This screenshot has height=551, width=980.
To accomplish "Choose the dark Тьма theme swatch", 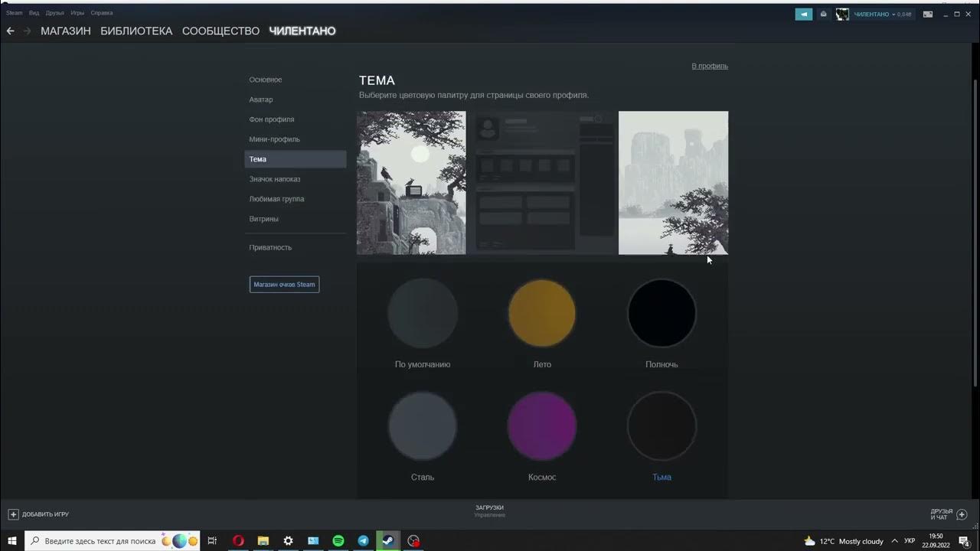I will [661, 425].
